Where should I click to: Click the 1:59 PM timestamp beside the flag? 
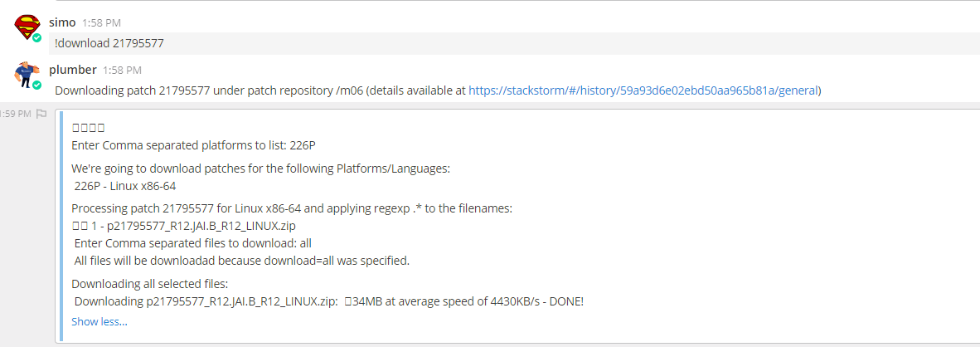coord(15,114)
